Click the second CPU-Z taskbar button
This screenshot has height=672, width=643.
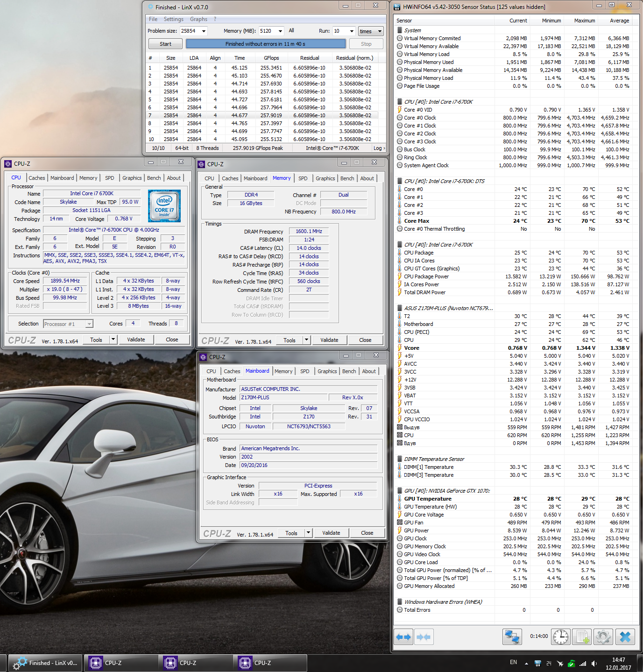pos(195,663)
